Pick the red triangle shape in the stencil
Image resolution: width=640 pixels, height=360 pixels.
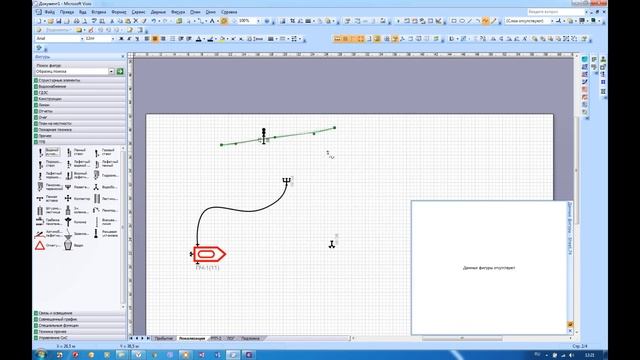(x=40, y=245)
